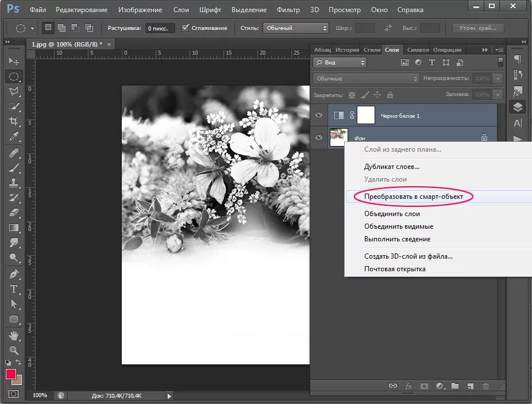Select the Crop tool

click(14, 121)
